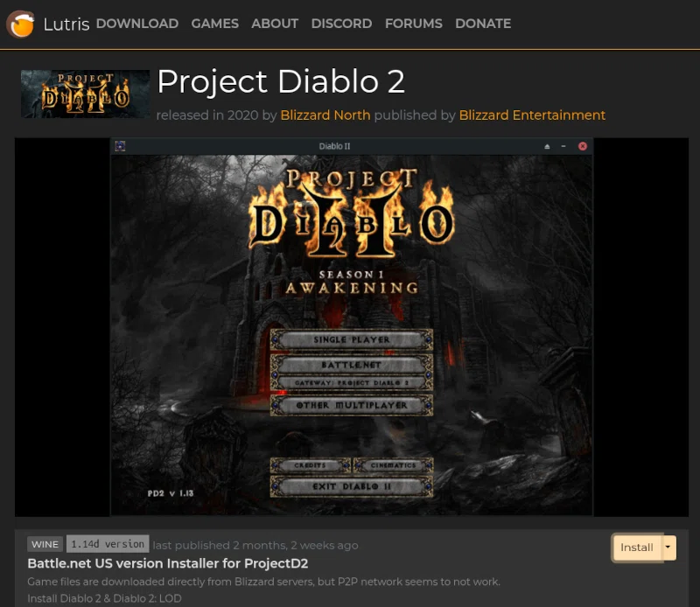Open the FORUMS nav link

413,24
